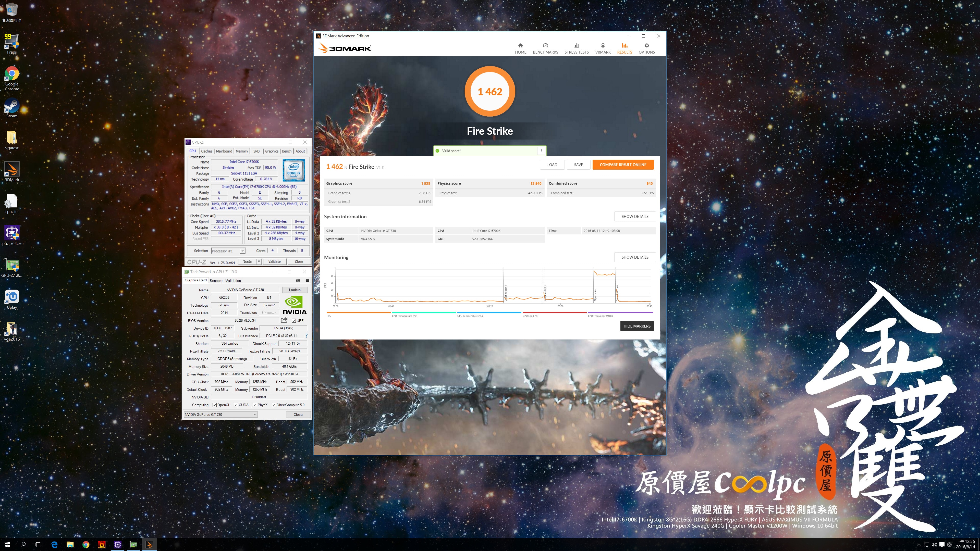The width and height of the screenshot is (980, 551).
Task: Take a GPU-Z screenshot with camera icon
Action: (x=298, y=280)
